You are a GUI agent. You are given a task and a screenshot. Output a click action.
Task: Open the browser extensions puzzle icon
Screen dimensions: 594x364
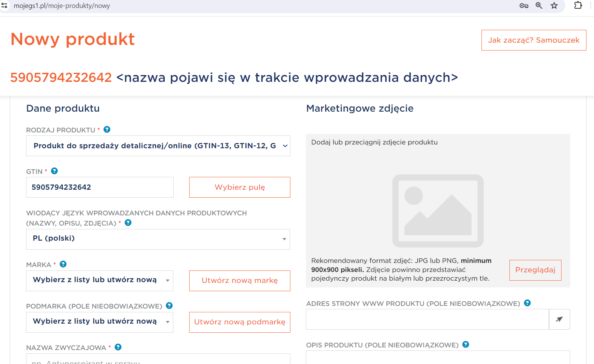578,5
